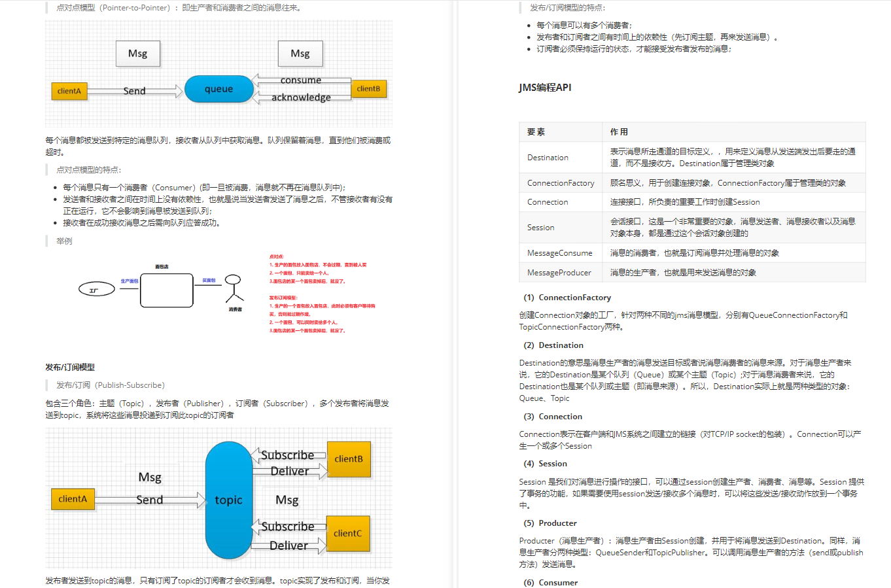
Task: Select the clientB box receiving Subscribe Deliver arrows
Action: (x=347, y=459)
